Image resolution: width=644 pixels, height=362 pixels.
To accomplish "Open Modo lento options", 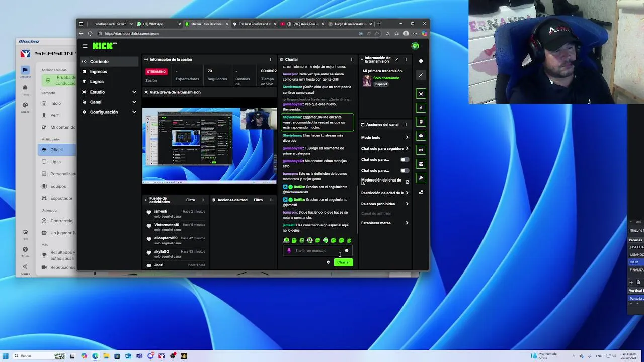I will [x=385, y=138].
